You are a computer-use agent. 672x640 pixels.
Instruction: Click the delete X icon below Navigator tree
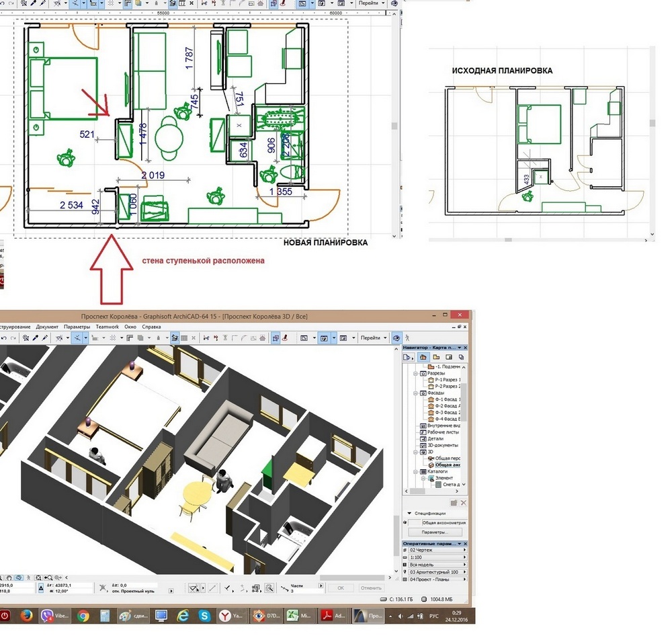click(x=463, y=502)
